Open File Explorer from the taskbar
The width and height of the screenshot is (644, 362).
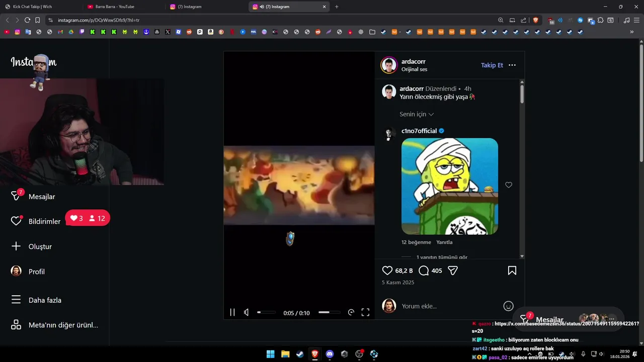pyautogui.click(x=285, y=354)
